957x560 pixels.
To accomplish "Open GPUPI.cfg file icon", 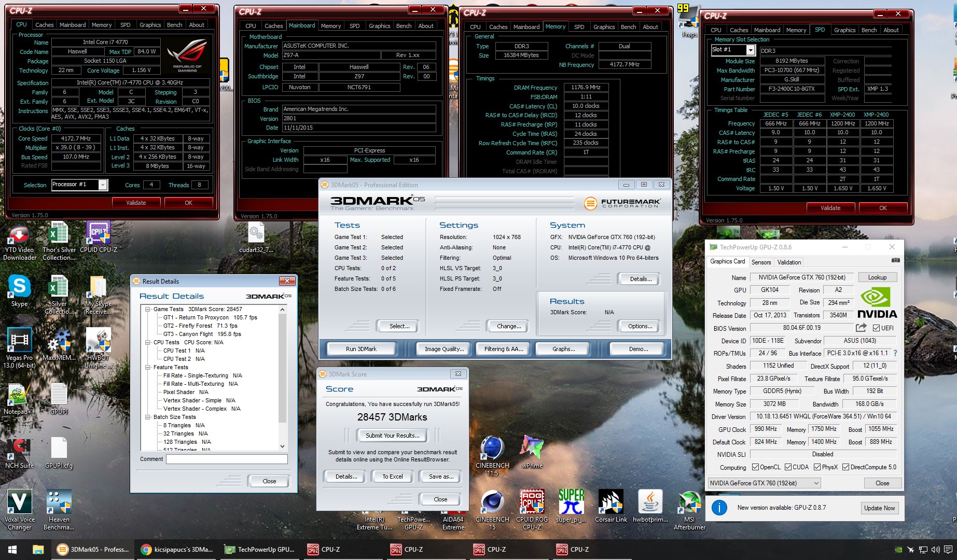I will point(59,454).
